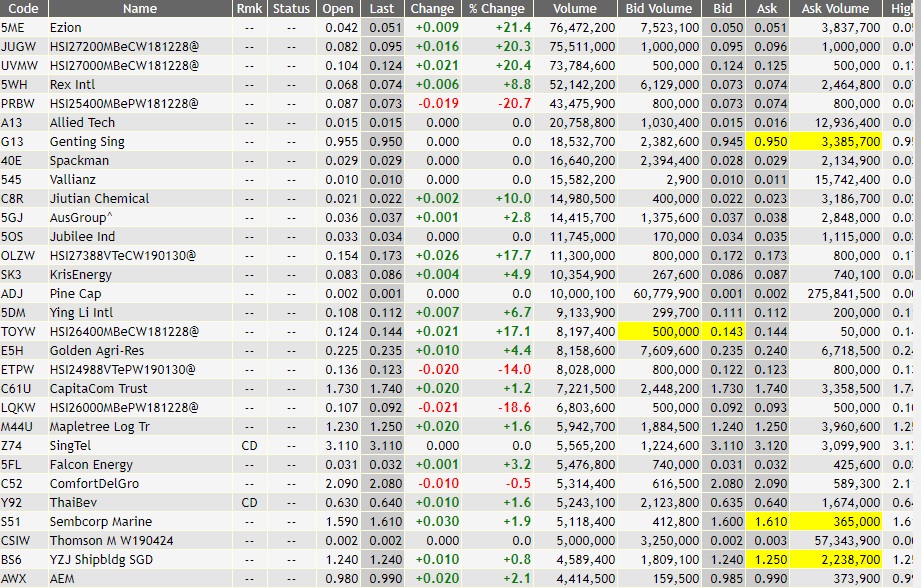Click HSI27388VTeCW190130@ name
The height and width of the screenshot is (588, 923).
(x=123, y=255)
